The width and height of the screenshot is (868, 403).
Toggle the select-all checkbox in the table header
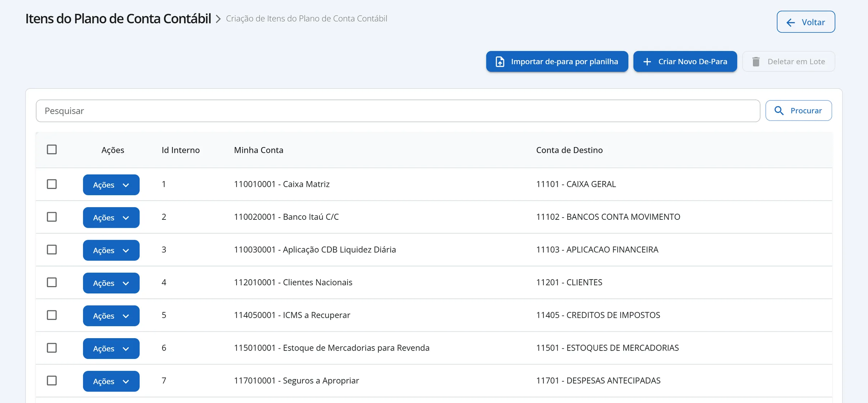tap(52, 150)
